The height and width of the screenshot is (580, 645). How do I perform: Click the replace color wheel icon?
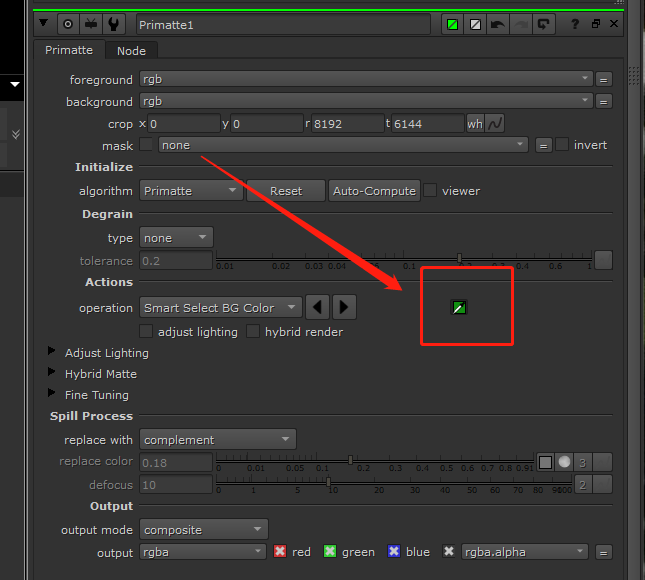[564, 462]
